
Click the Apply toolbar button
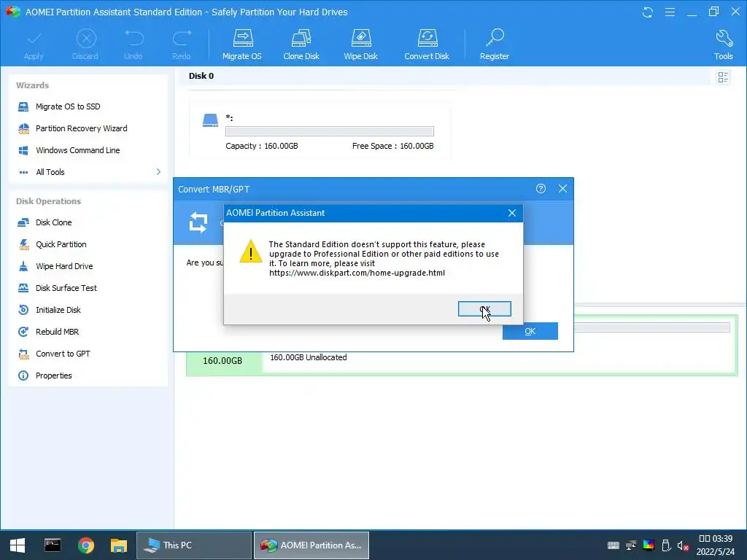pyautogui.click(x=34, y=44)
